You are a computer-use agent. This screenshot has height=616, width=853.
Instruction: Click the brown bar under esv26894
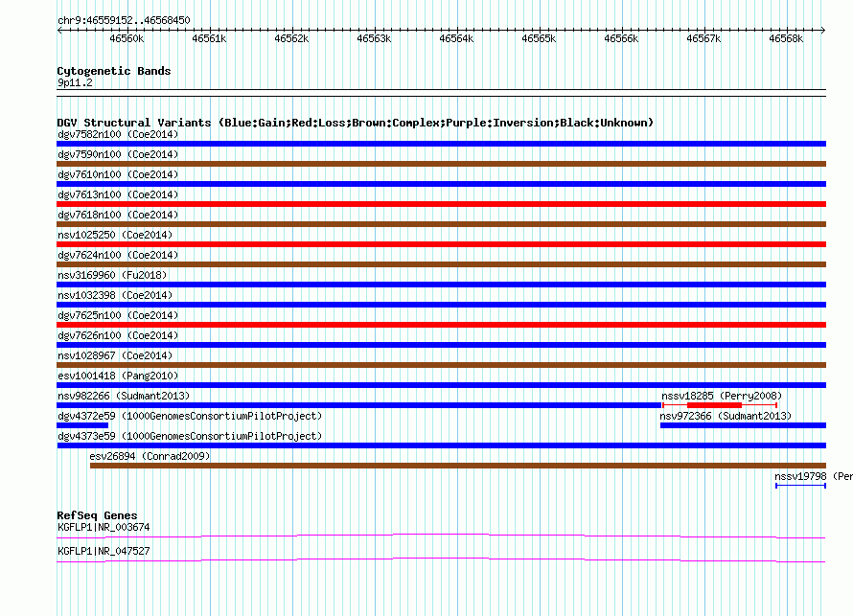458,466
